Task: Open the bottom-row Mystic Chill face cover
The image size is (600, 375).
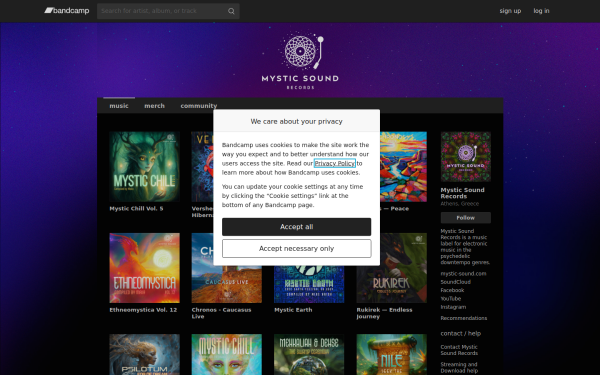Action: pos(227,354)
